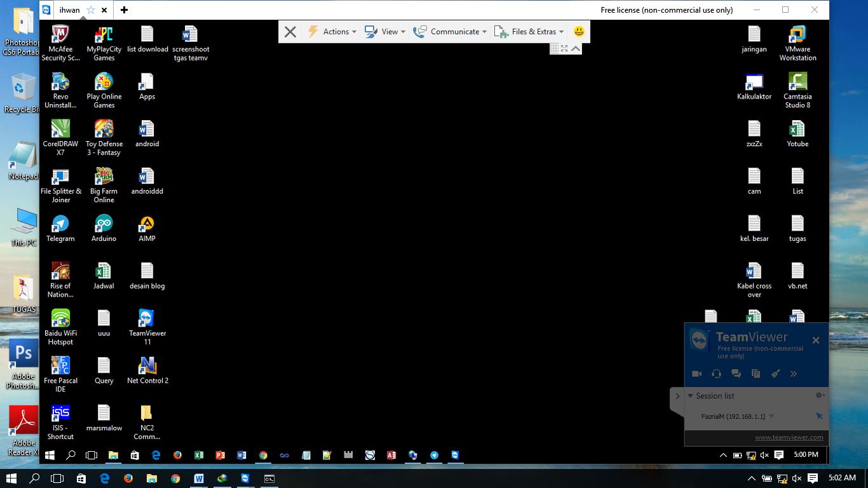Select VMware Workstation desktop icon
Screen dimensions: 868x488
pos(797,43)
